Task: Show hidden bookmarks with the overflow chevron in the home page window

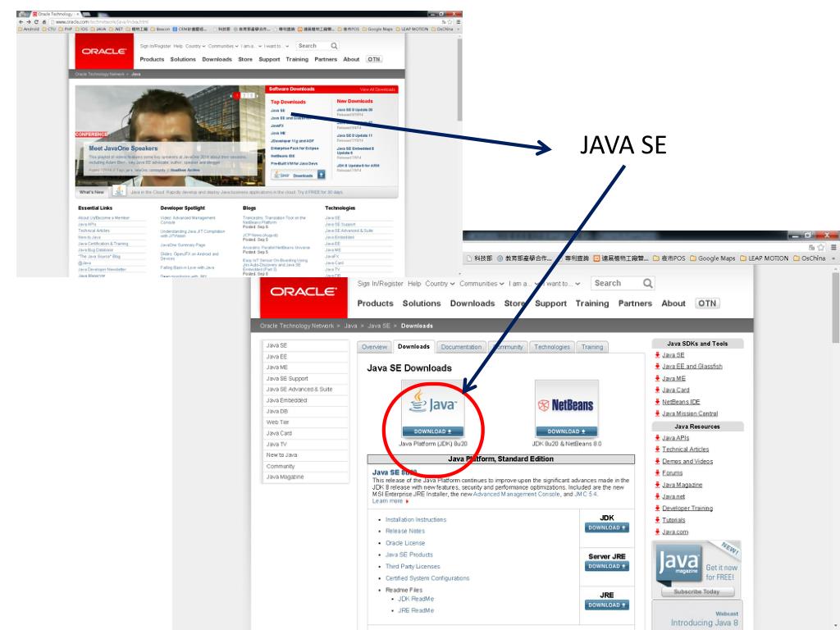Action: 458,29
